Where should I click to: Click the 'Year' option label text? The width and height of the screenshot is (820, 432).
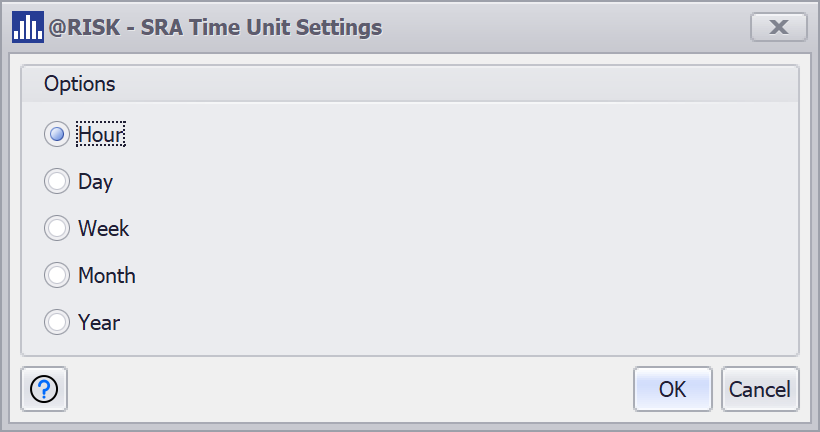click(99, 323)
